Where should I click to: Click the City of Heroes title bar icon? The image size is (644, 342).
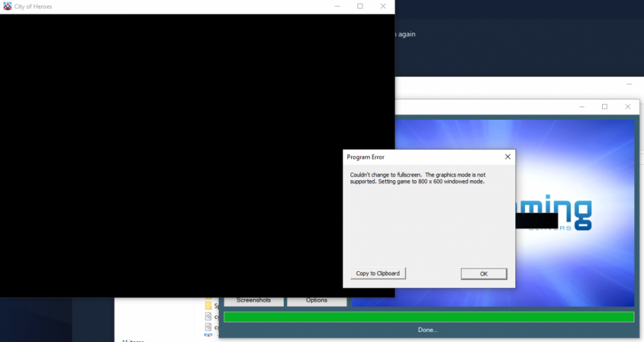click(x=7, y=6)
